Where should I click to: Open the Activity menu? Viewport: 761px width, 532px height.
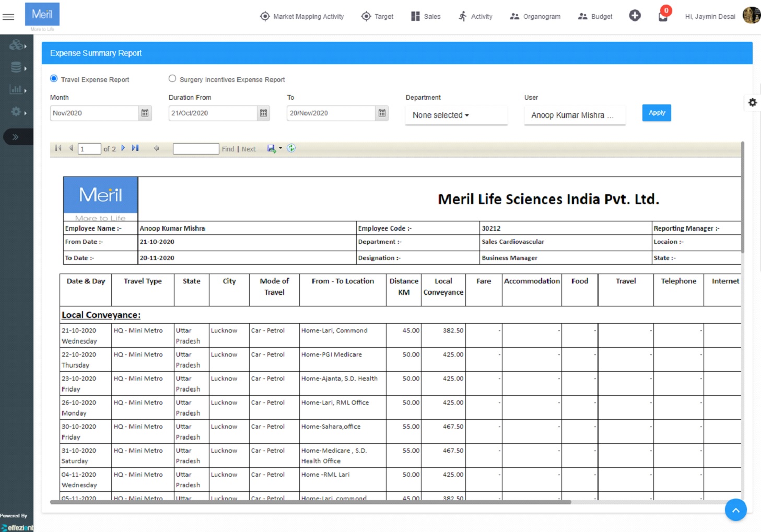point(475,17)
